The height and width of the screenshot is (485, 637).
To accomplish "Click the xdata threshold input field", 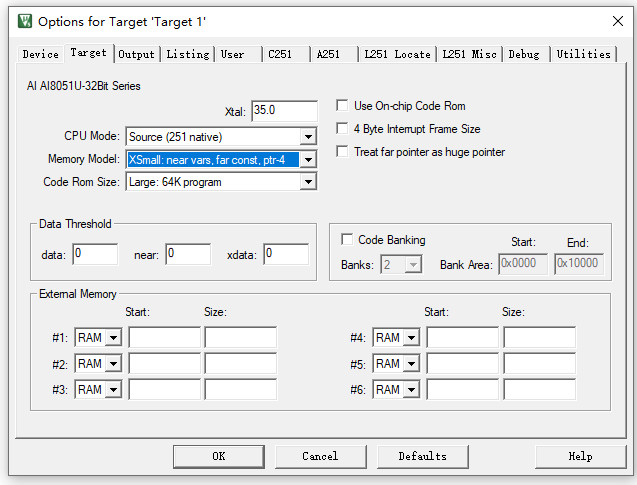I will pyautogui.click(x=286, y=254).
